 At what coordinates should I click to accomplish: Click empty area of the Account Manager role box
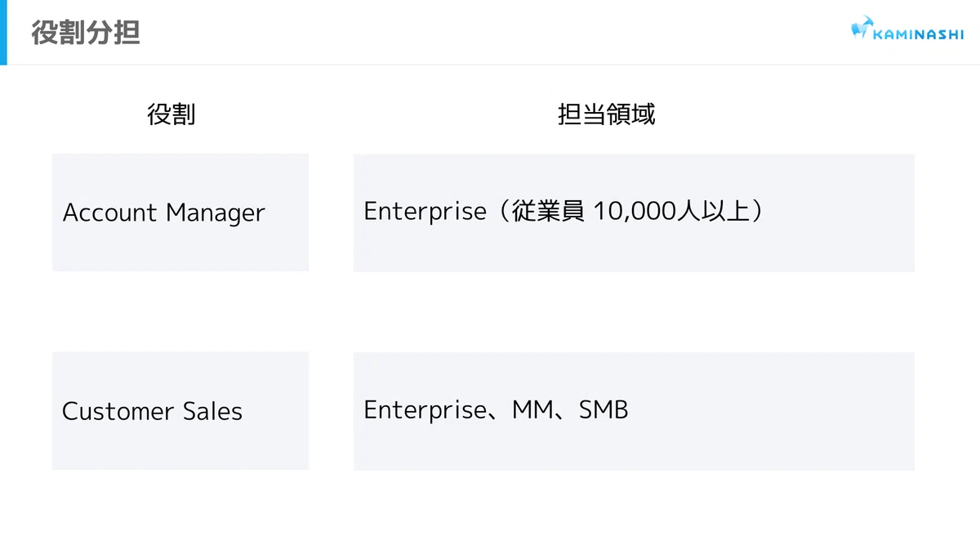(x=180, y=249)
